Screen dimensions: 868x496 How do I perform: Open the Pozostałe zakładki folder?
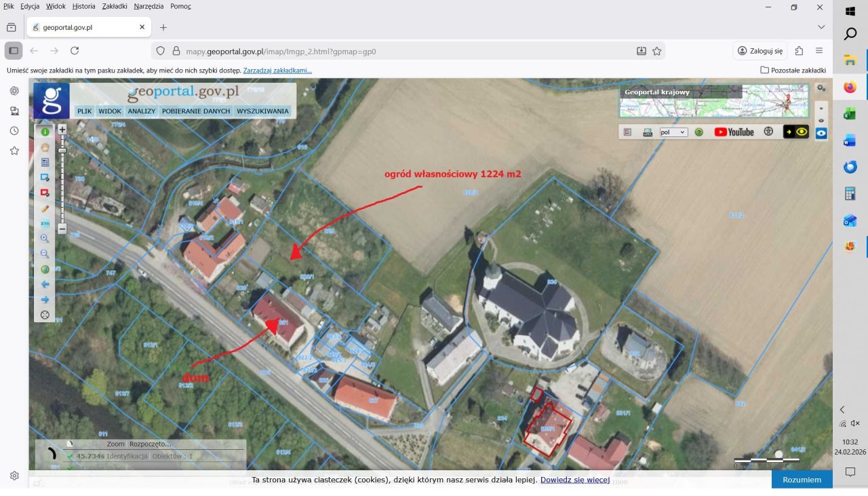(x=793, y=71)
